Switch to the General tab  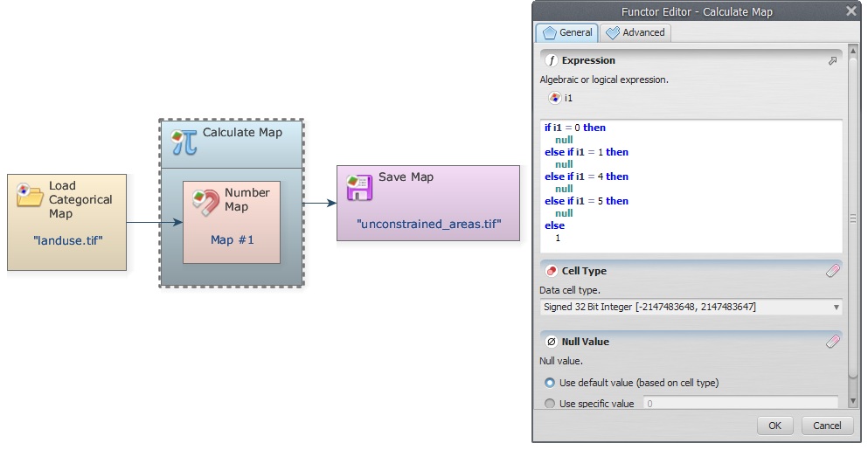(x=567, y=32)
